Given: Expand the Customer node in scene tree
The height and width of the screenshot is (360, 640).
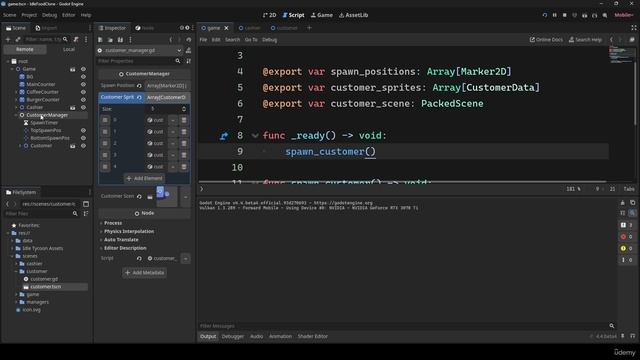Looking at the screenshot, I should [x=20, y=146].
